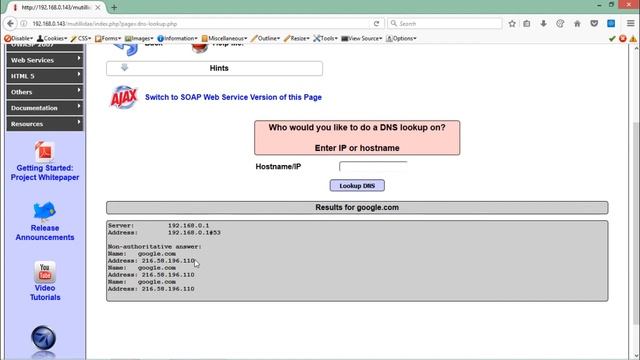Open the CSS dropdown menu

click(x=80, y=38)
